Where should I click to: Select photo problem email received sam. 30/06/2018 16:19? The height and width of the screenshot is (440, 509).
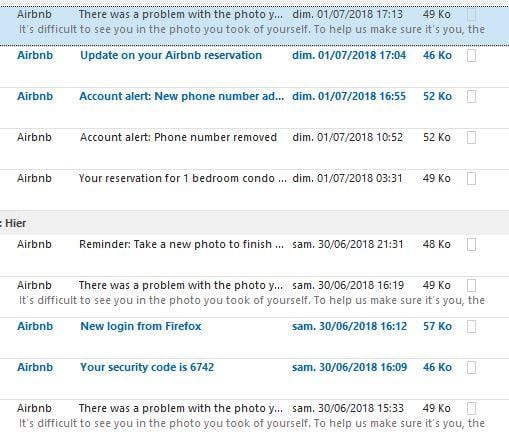(254, 296)
